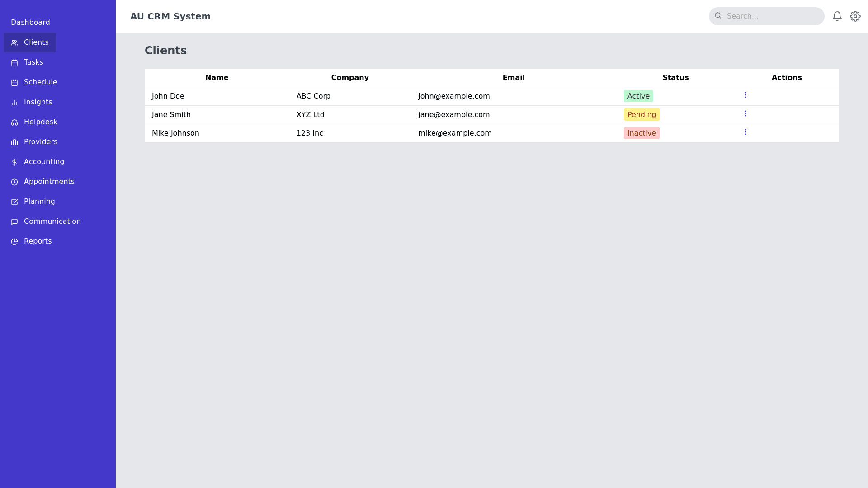Click the notification bell icon

point(837,16)
